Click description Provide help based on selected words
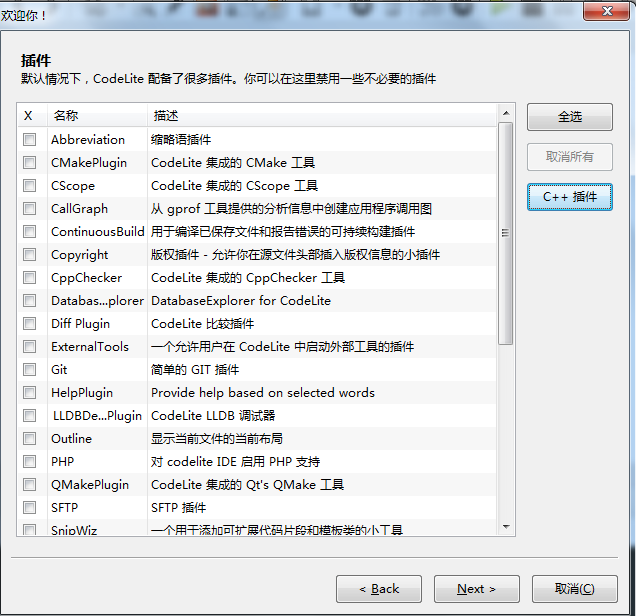Viewport: 636px width, 616px height. click(x=263, y=393)
